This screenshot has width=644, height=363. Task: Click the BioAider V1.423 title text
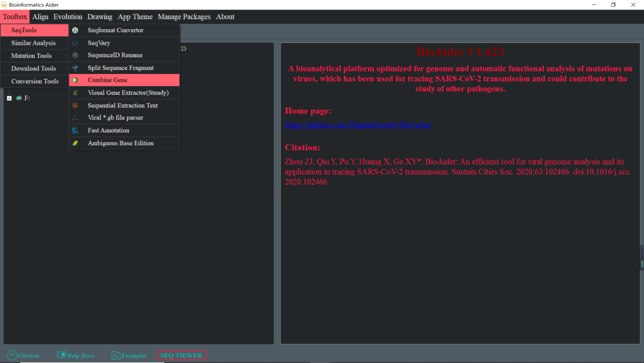point(460,52)
